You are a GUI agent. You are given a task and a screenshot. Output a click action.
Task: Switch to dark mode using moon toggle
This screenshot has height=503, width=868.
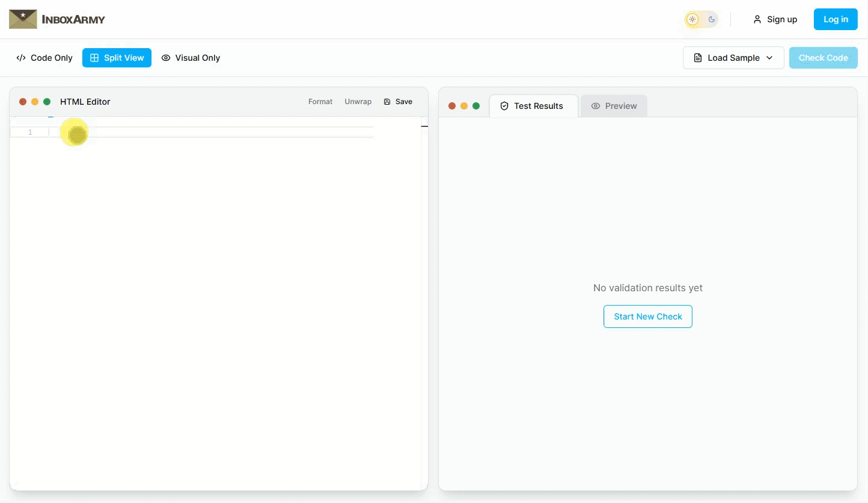pos(712,19)
